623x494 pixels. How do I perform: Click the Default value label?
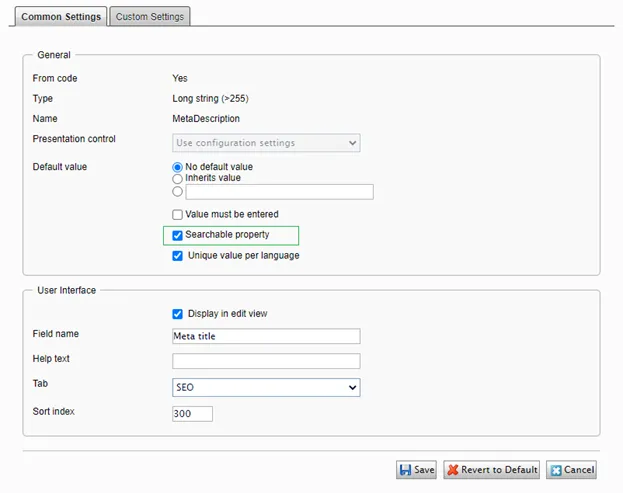(60, 167)
